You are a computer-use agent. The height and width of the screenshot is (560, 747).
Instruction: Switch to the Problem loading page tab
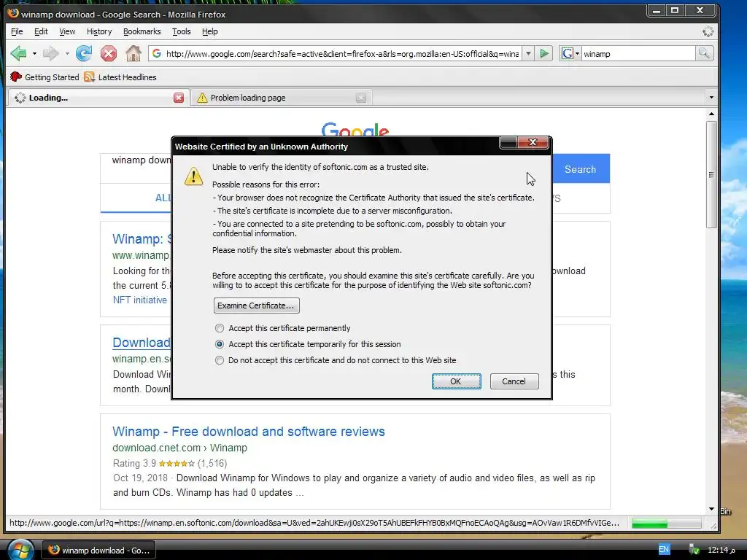pos(281,98)
